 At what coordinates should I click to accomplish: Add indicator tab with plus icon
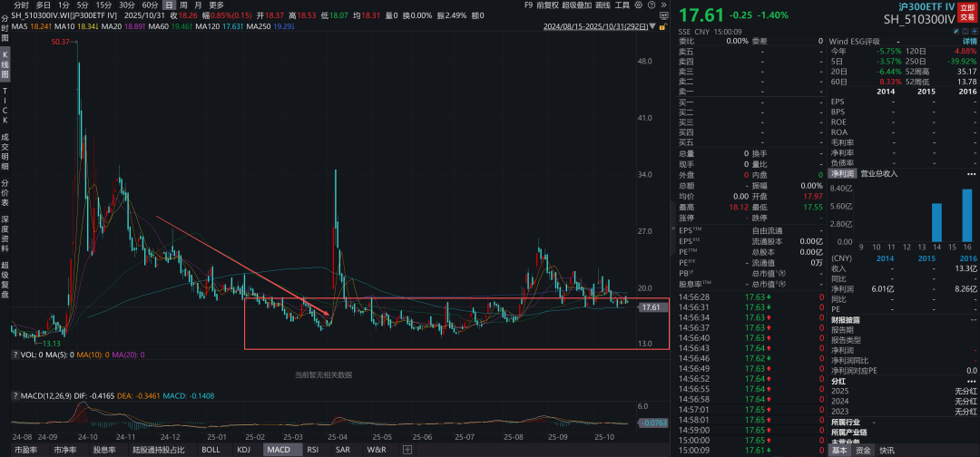tap(407, 450)
